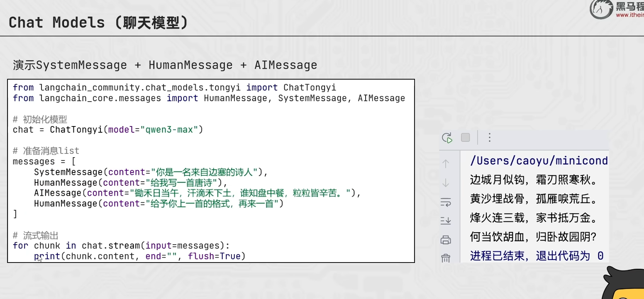Click the up arrow in console gutter

click(446, 164)
